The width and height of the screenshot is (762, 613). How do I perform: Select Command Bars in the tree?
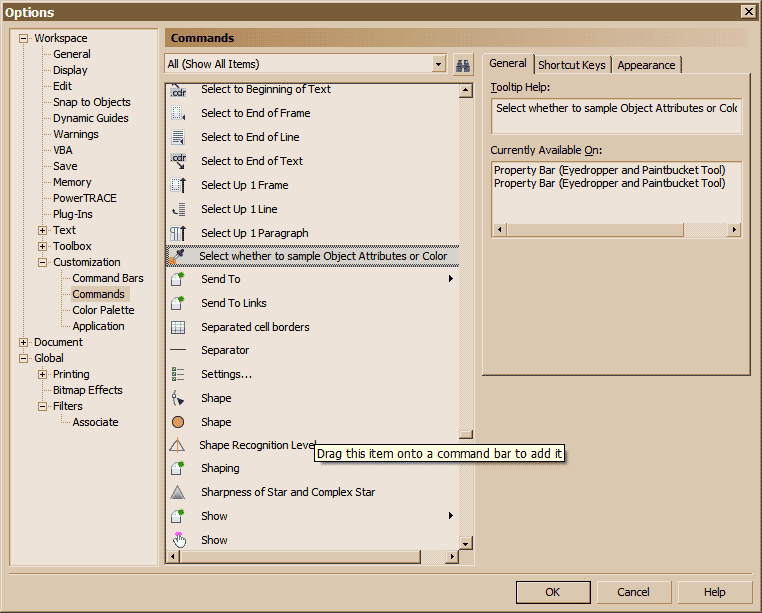(108, 278)
